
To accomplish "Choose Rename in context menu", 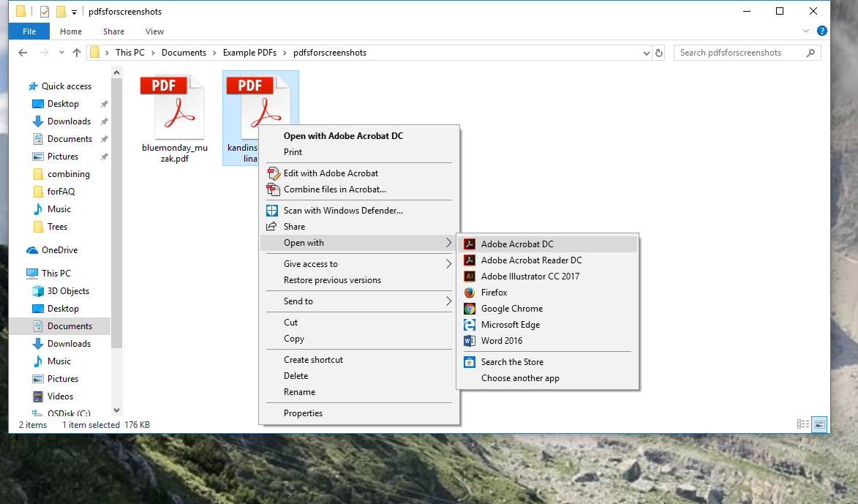I will [359, 392].
